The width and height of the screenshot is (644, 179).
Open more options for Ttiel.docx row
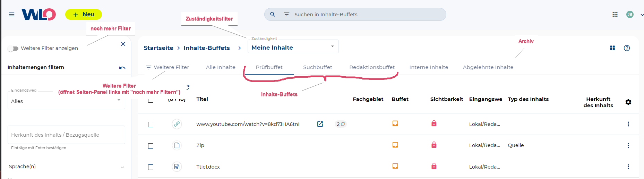pyautogui.click(x=628, y=167)
